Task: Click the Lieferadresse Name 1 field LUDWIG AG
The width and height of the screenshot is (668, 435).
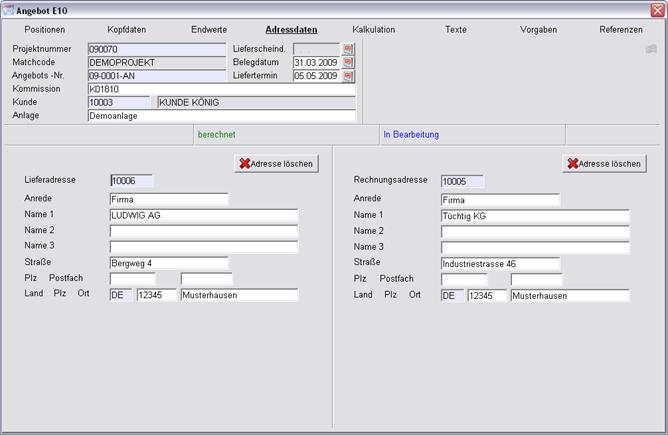Action: (203, 215)
